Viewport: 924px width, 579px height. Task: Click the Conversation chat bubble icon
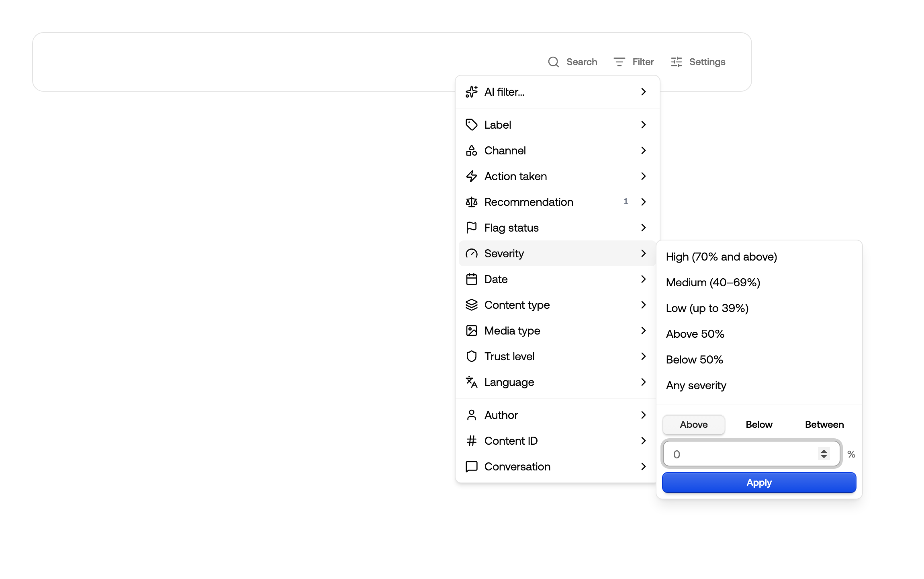pos(471,466)
